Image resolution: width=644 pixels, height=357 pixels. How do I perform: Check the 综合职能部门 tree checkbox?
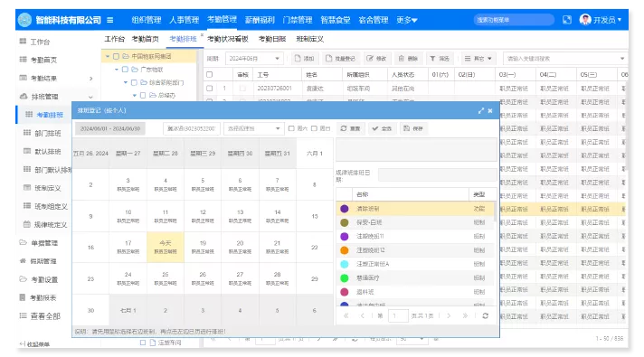134,82
